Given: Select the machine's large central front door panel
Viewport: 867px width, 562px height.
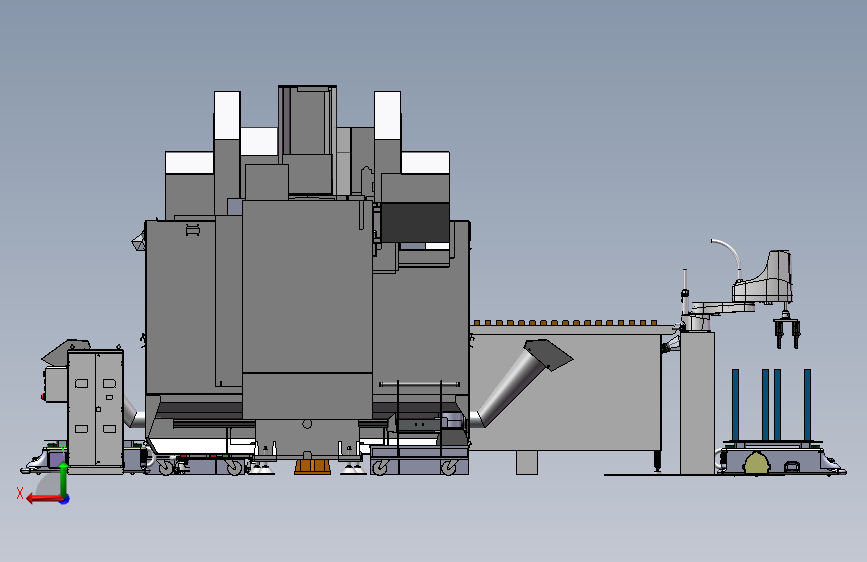Looking at the screenshot, I should (x=307, y=287).
